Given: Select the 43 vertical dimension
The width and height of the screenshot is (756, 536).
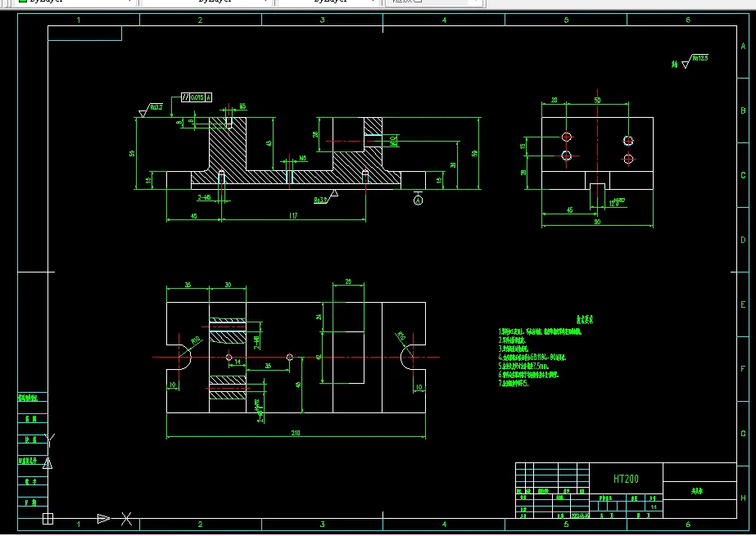Looking at the screenshot, I should point(269,143).
